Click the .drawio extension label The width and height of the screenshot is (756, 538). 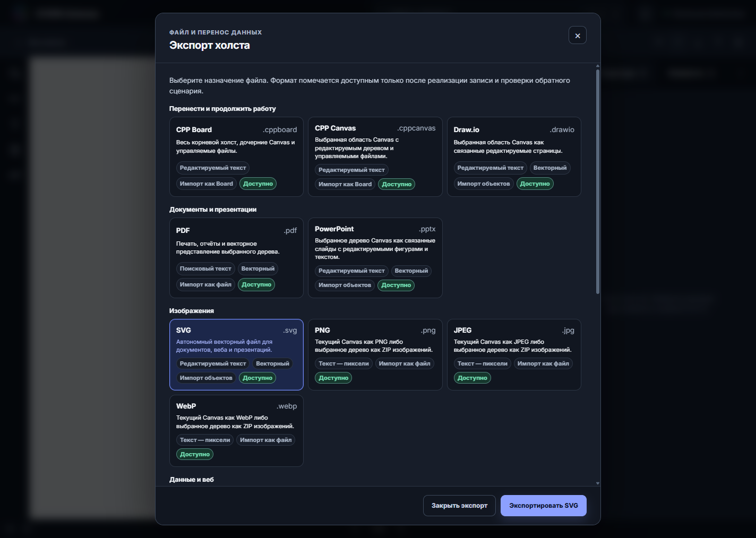[562, 130]
